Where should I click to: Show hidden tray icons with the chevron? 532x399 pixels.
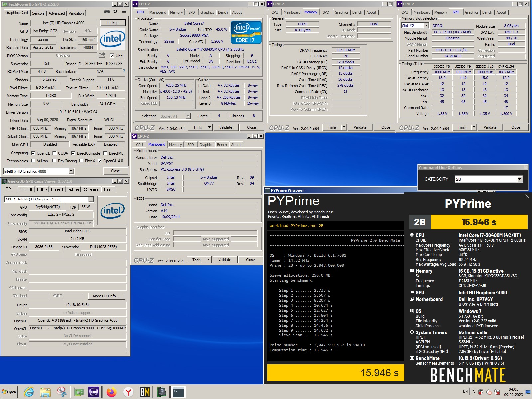tap(474, 392)
